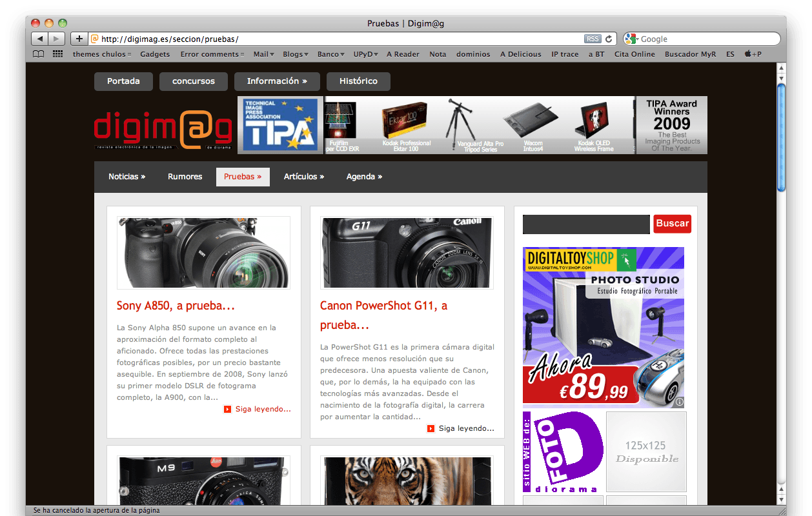This screenshot has height=516, width=812.
Task: Go forward with the Safari forward arrow
Action: [57, 39]
